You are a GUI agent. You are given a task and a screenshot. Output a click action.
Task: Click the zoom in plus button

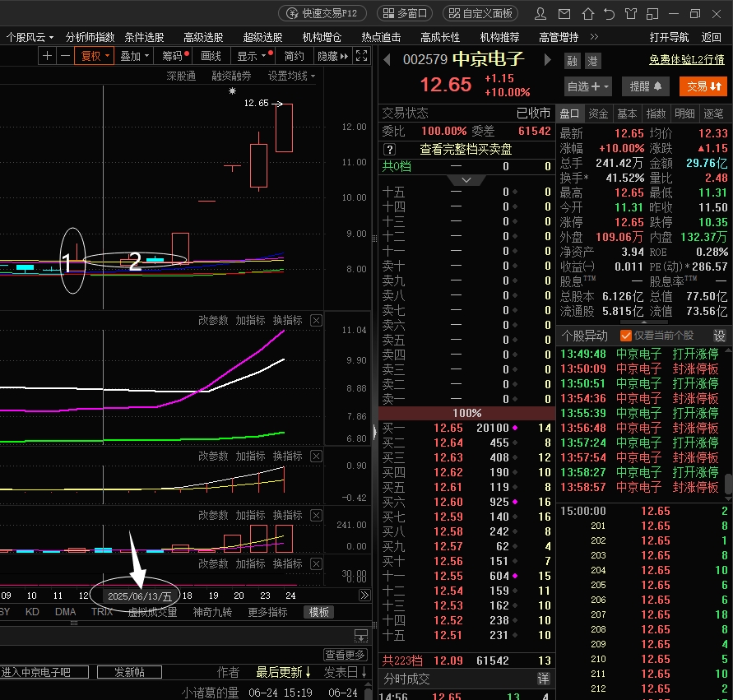pos(47,56)
